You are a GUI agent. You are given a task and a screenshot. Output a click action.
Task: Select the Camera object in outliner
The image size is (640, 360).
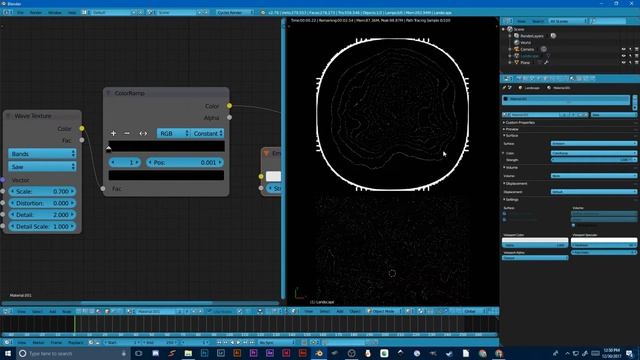pos(527,49)
